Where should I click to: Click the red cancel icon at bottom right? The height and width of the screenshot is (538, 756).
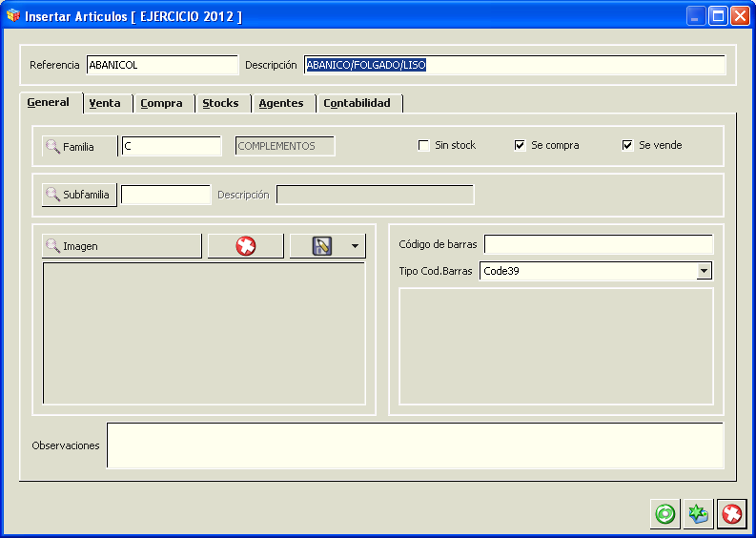pyautogui.click(x=732, y=514)
